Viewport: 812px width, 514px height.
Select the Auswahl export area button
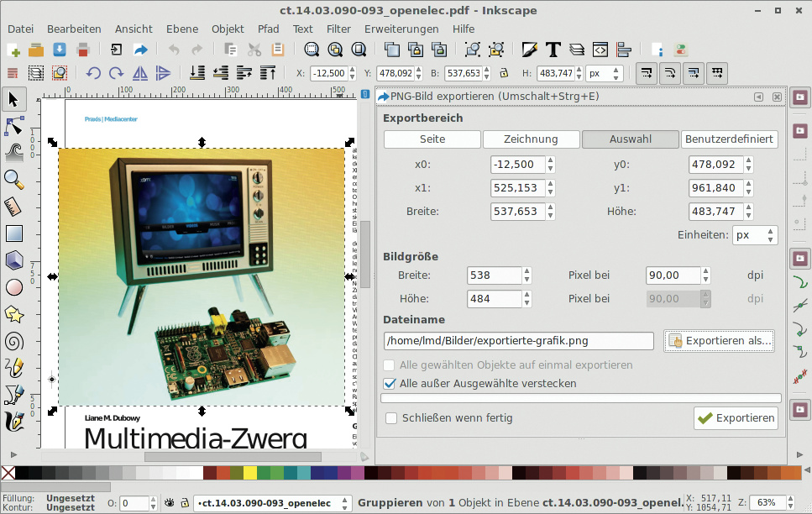click(631, 139)
